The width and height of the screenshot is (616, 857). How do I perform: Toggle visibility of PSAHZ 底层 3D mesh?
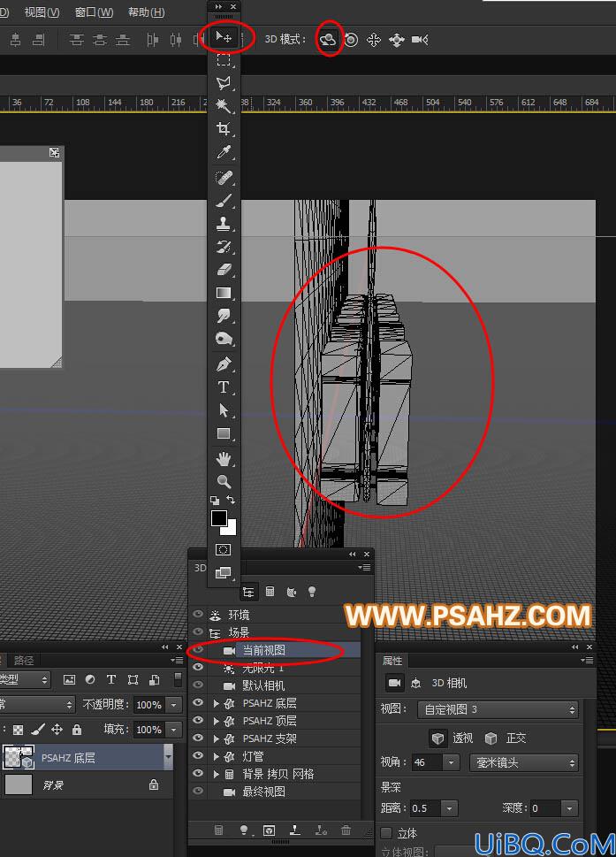(x=198, y=702)
